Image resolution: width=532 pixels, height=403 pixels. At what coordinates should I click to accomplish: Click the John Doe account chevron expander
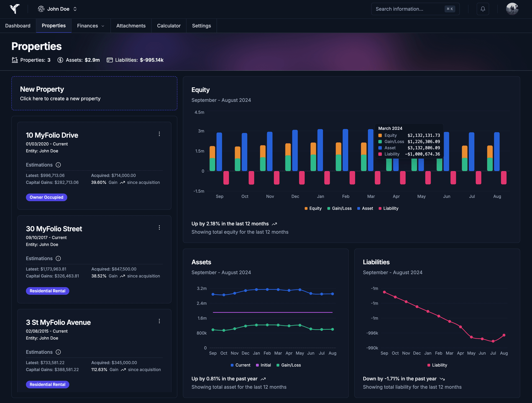[75, 9]
